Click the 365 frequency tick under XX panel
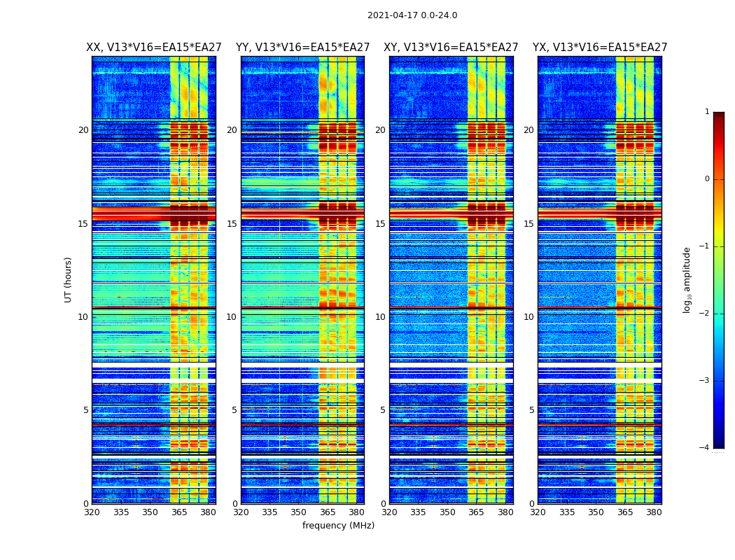The height and width of the screenshot is (560, 735). point(179,512)
